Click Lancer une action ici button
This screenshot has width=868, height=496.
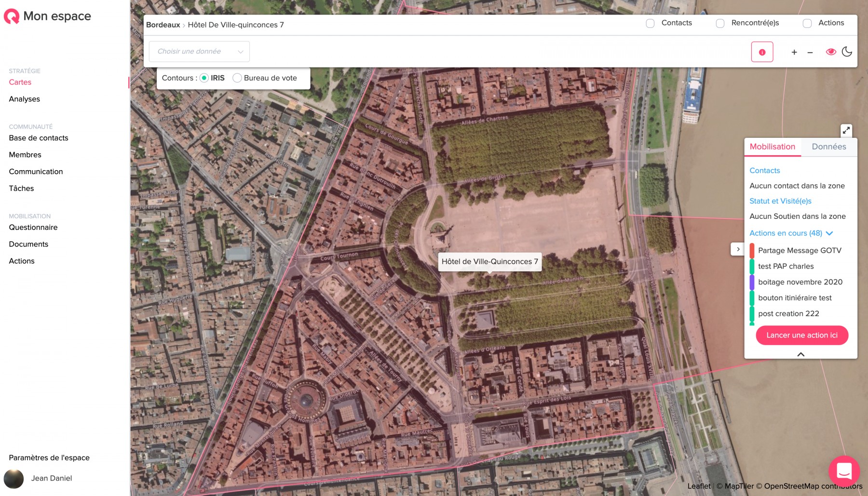click(x=802, y=335)
